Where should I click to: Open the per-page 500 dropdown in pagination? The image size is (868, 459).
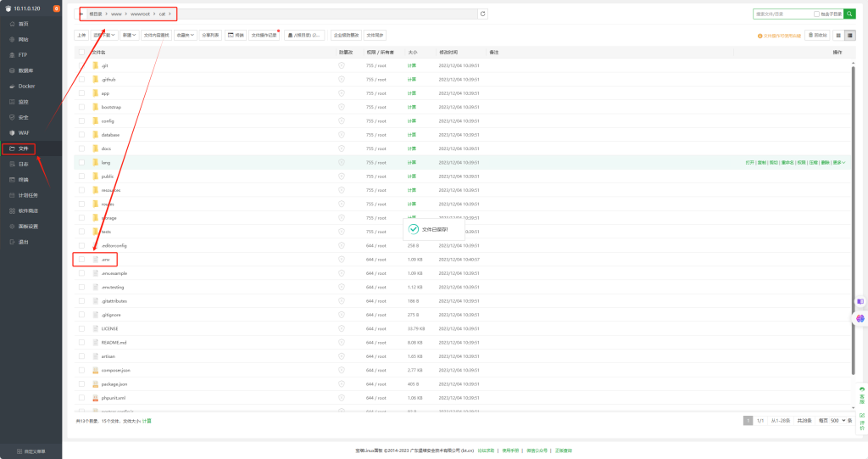point(837,421)
